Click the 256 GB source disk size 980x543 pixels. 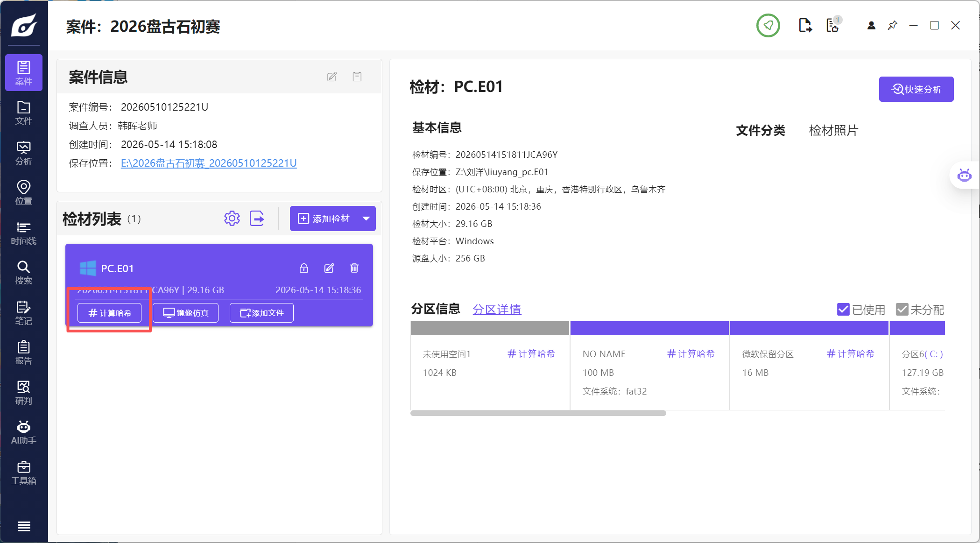coord(470,258)
